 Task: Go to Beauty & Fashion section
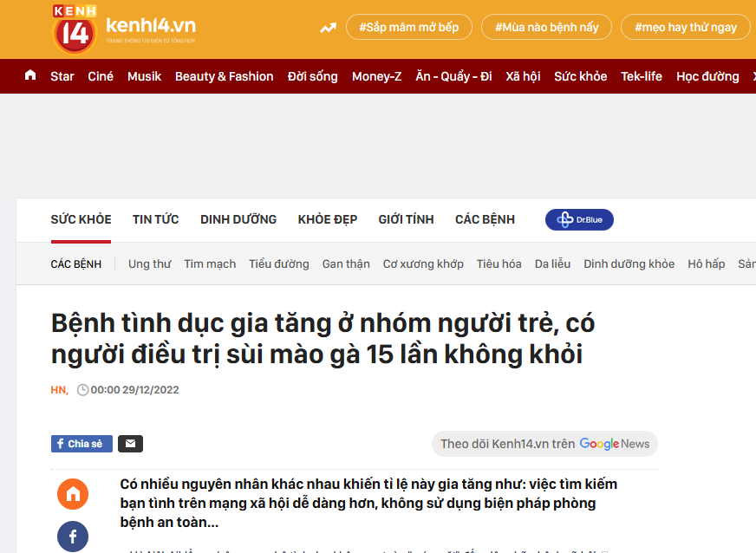(x=224, y=76)
